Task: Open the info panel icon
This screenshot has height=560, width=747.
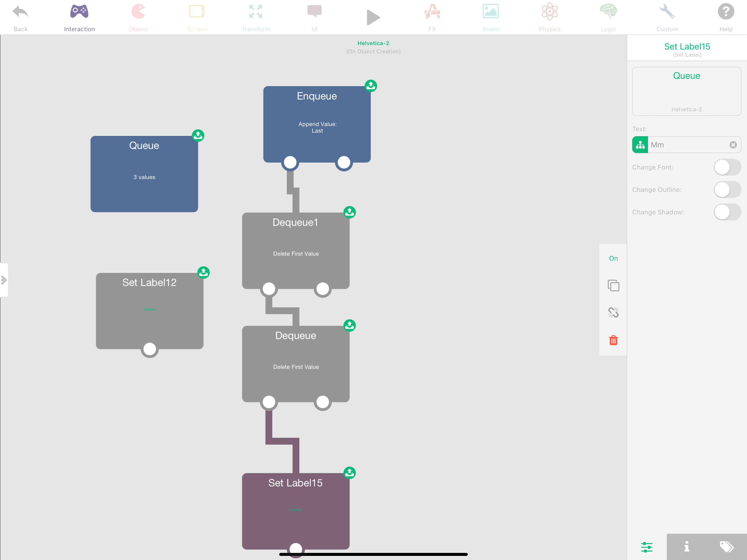Action: 687,546
